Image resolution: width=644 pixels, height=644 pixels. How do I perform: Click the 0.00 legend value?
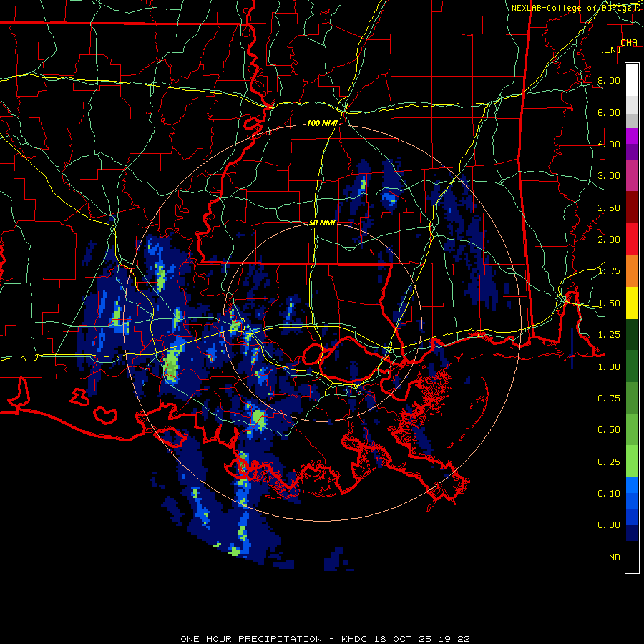point(609,525)
